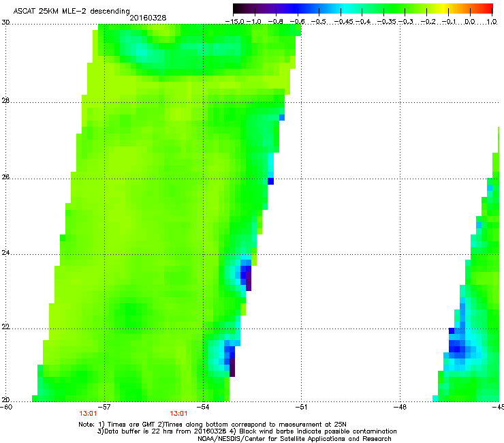Click the latitude axis label "20"
Image resolution: width=504 pixels, height=443 pixels.
pos(5,400)
